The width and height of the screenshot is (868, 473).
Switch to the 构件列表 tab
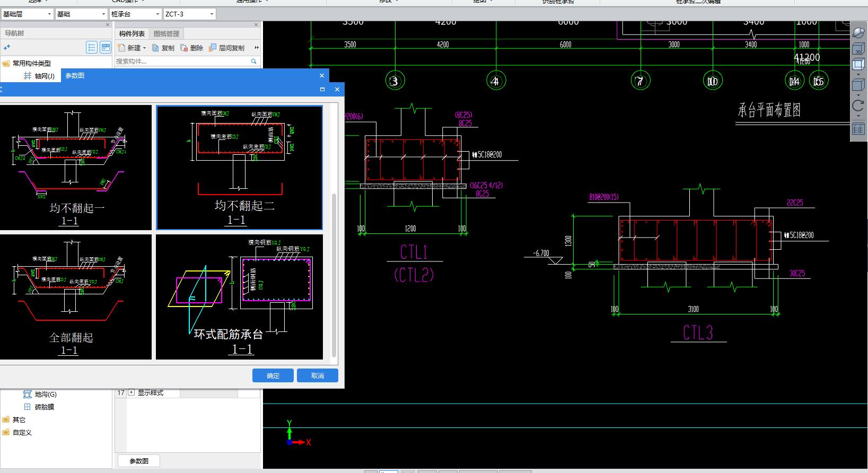[x=132, y=33]
